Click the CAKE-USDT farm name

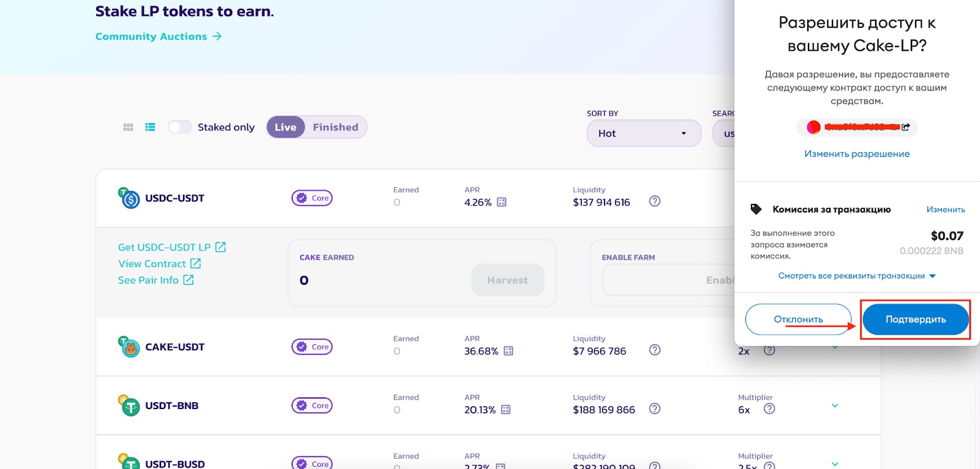pyautogui.click(x=175, y=347)
